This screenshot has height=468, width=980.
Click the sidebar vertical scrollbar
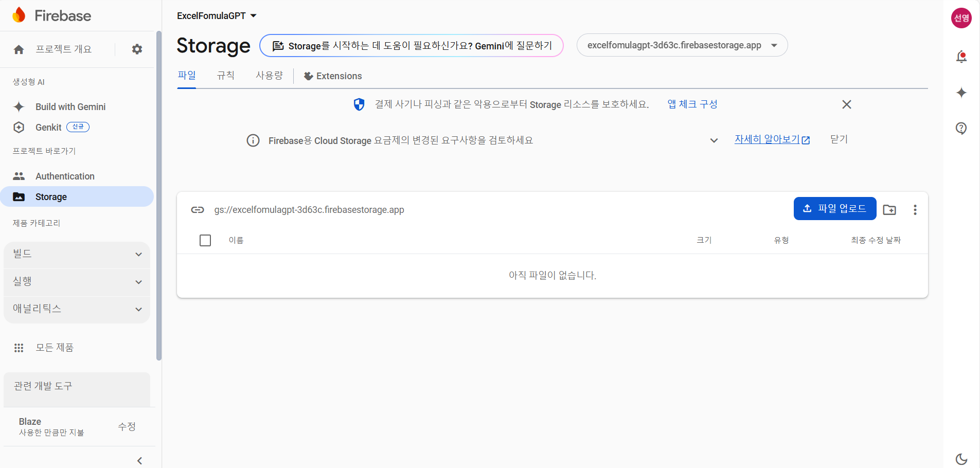pos(159,195)
